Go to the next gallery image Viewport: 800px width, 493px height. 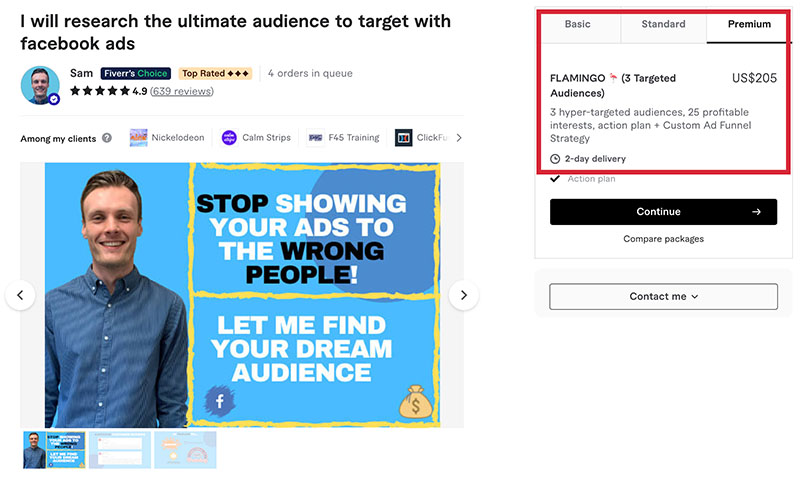pyautogui.click(x=463, y=295)
